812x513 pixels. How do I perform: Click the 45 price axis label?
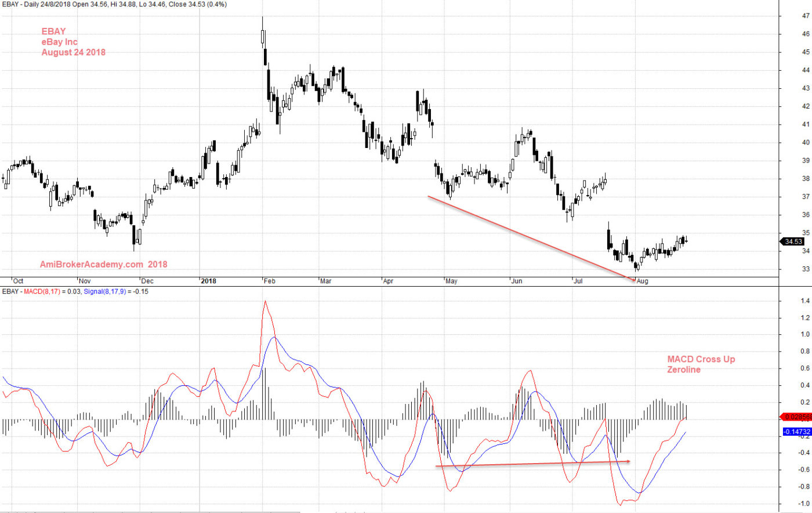pyautogui.click(x=806, y=52)
